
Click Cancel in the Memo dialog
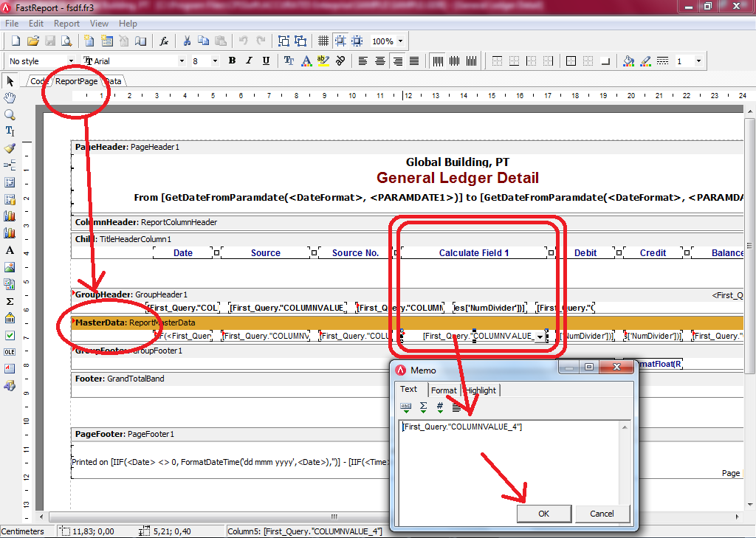tap(602, 514)
